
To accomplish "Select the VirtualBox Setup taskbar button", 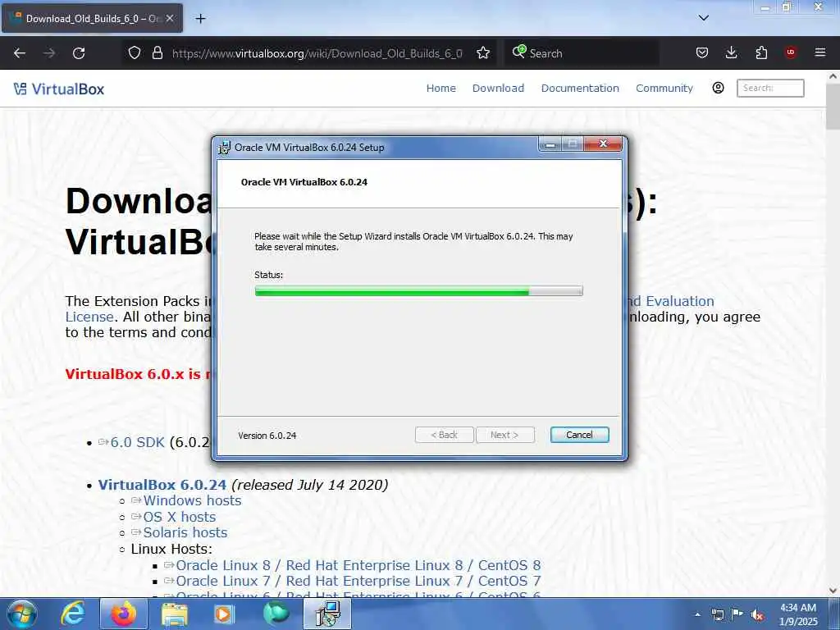I will 327,614.
